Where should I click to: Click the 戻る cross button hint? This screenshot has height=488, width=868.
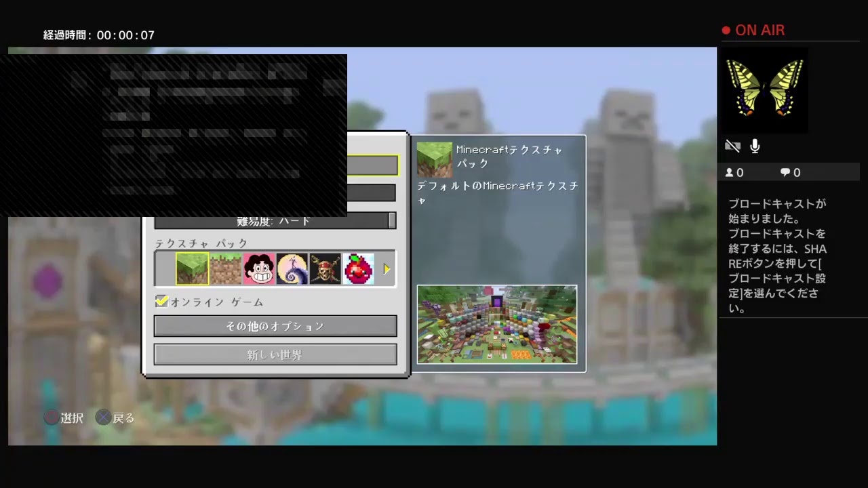coord(102,418)
